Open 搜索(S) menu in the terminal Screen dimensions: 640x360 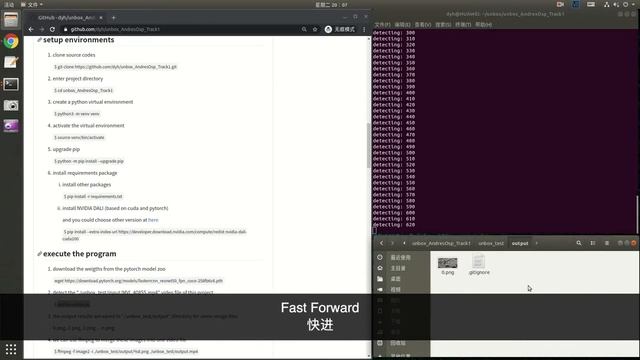443,25
